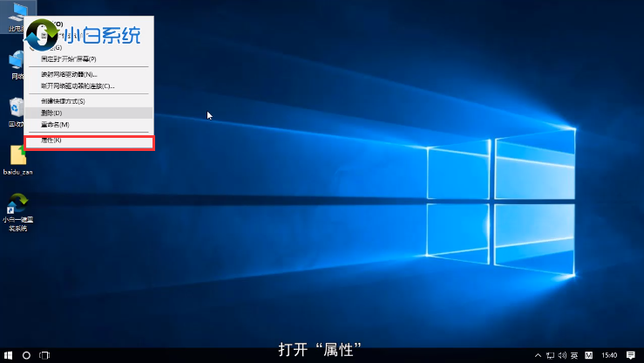
Task: Click 重命名(M) in the context menu
Action: 55,125
